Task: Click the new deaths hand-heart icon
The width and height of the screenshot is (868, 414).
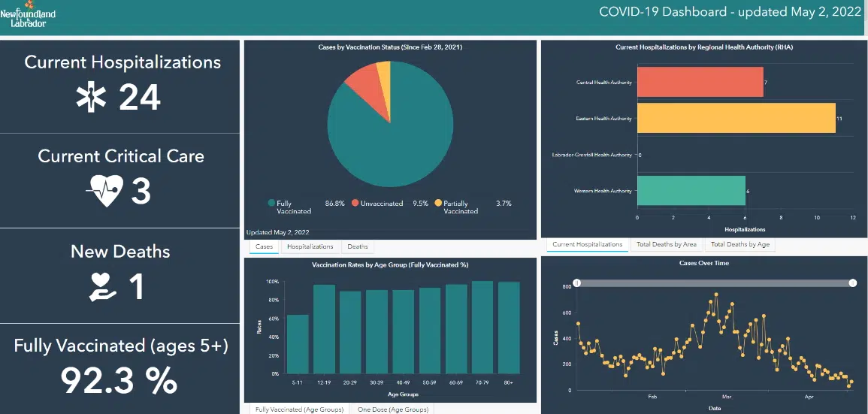Action: click(x=103, y=286)
